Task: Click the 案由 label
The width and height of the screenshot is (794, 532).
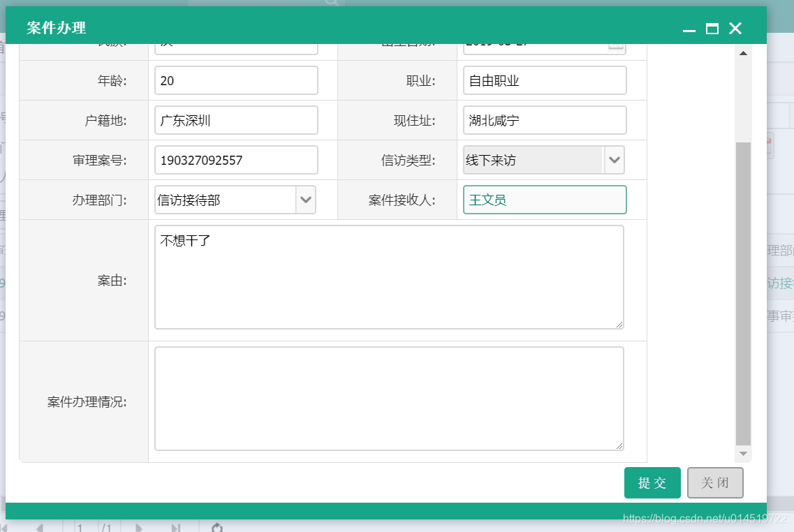Action: 112,281
